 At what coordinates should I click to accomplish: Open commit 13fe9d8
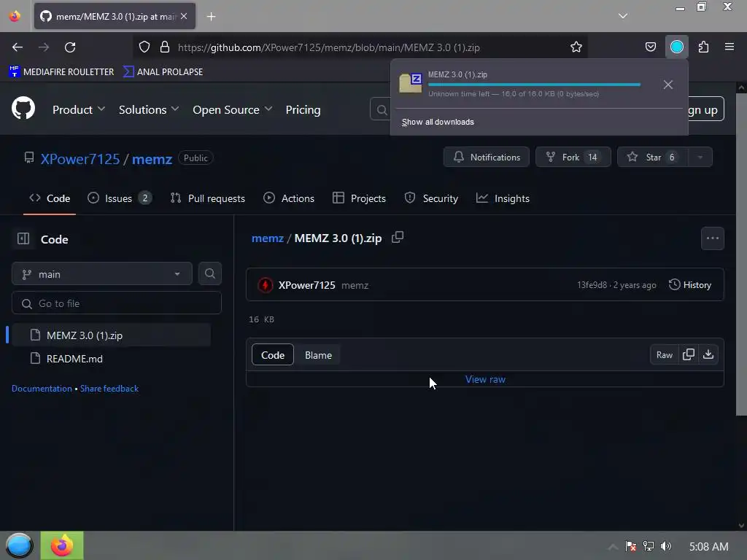click(x=592, y=285)
